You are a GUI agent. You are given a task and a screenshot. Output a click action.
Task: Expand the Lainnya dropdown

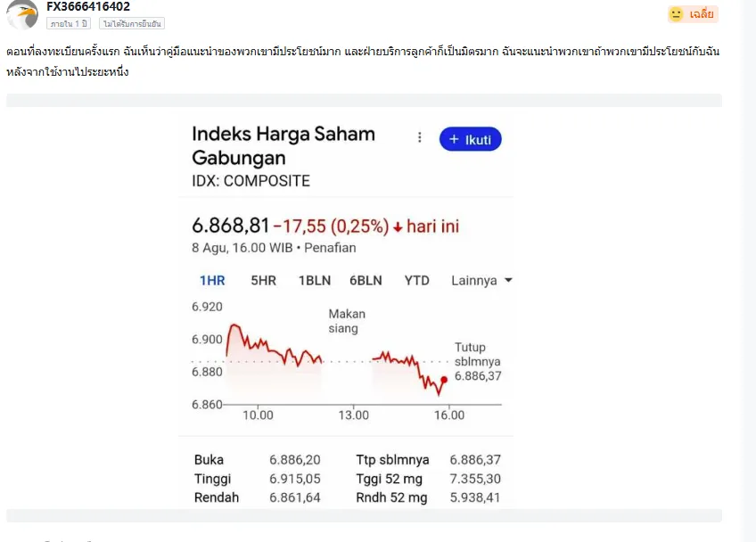click(481, 280)
